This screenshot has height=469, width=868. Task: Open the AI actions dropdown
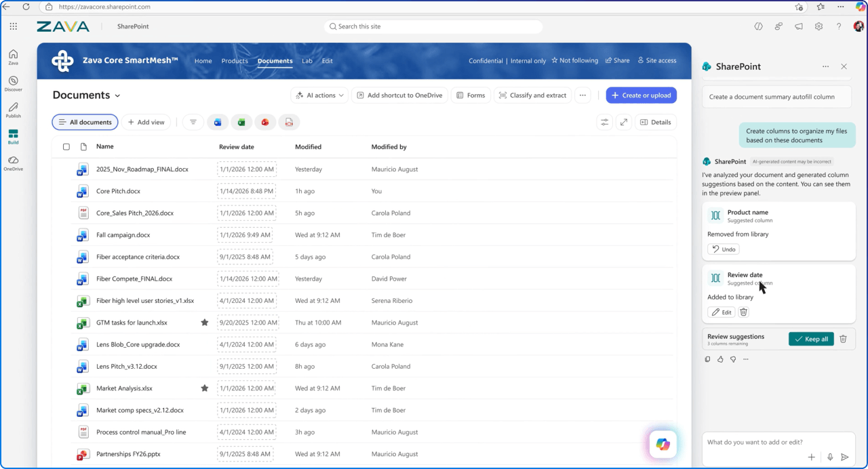319,95
